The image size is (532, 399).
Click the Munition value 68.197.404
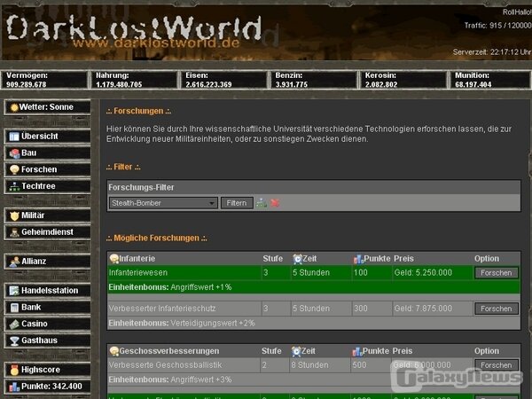[473, 84]
